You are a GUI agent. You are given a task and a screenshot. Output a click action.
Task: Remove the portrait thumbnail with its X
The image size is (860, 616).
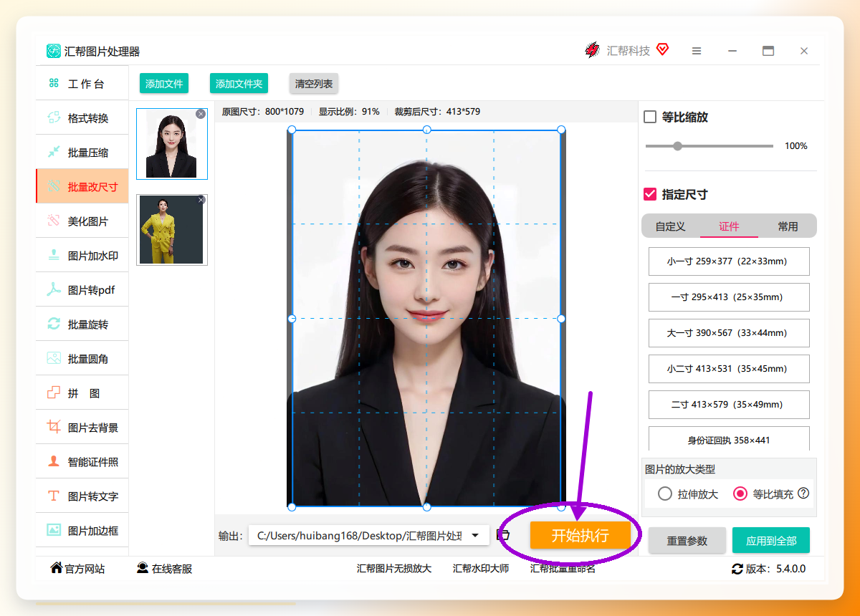click(x=201, y=114)
